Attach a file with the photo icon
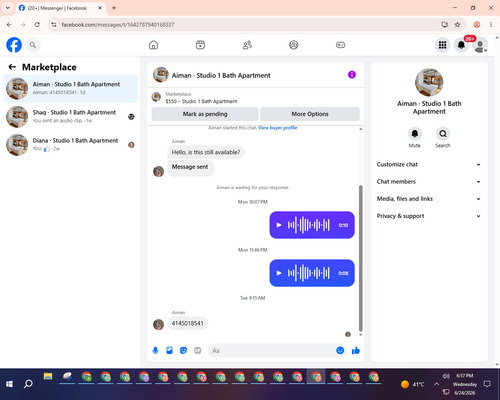The image size is (500, 400). [x=169, y=350]
